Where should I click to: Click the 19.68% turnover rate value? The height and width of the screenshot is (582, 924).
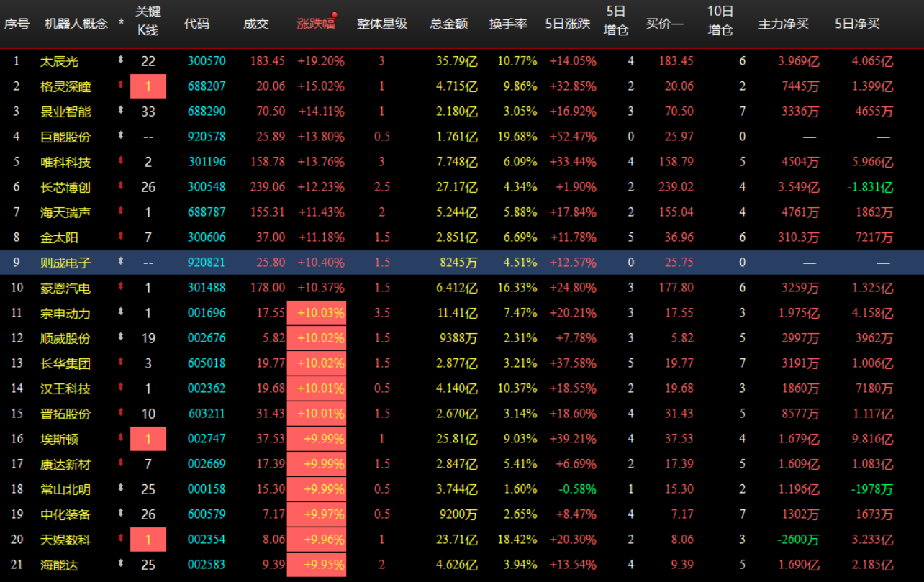point(517,137)
